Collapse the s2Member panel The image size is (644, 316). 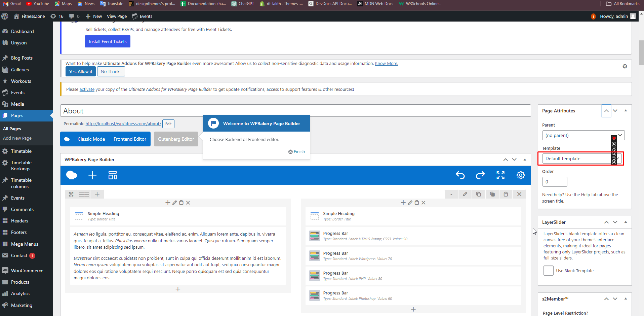[626, 299]
